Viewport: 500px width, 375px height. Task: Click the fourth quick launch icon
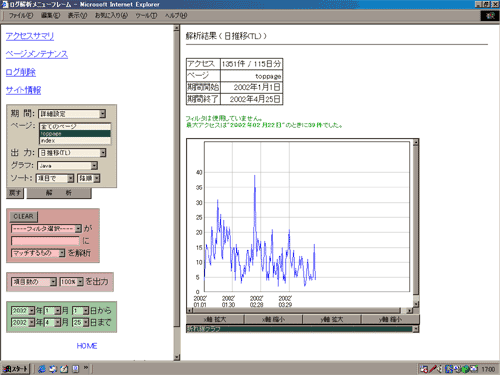(x=76, y=369)
